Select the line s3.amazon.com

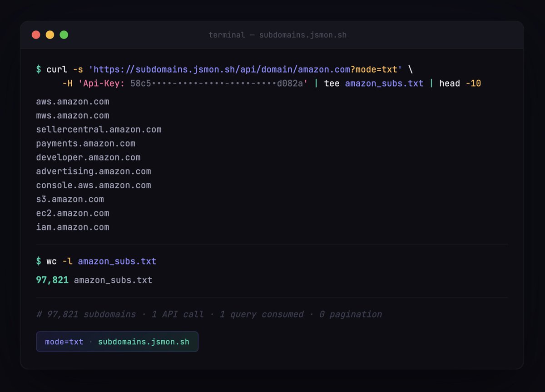pos(70,199)
